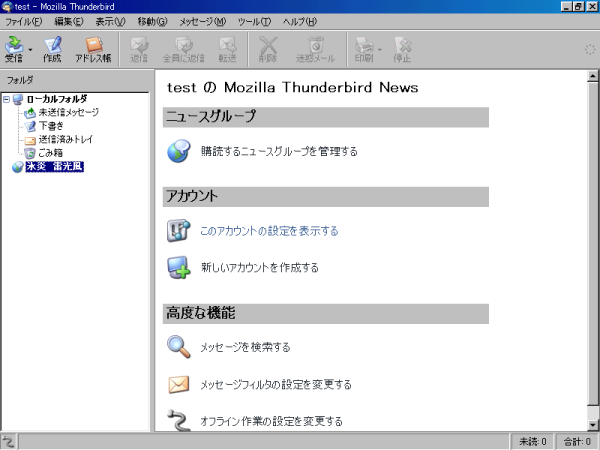Click the 高度な機能 section header
The height and width of the screenshot is (450, 600).
[x=326, y=314]
